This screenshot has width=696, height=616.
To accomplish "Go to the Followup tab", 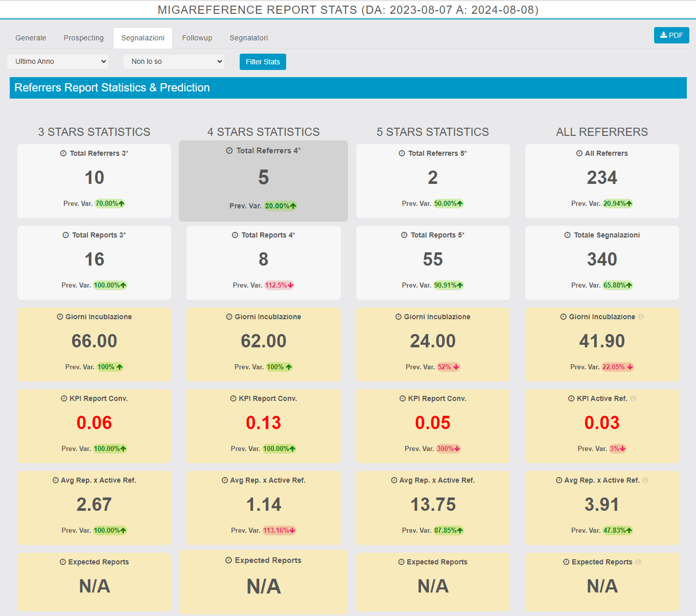I will [197, 38].
